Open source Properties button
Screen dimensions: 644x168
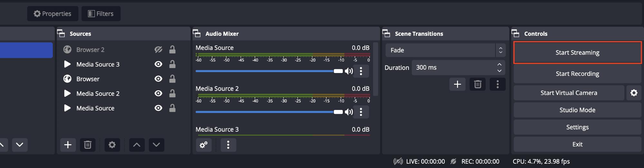point(53,14)
